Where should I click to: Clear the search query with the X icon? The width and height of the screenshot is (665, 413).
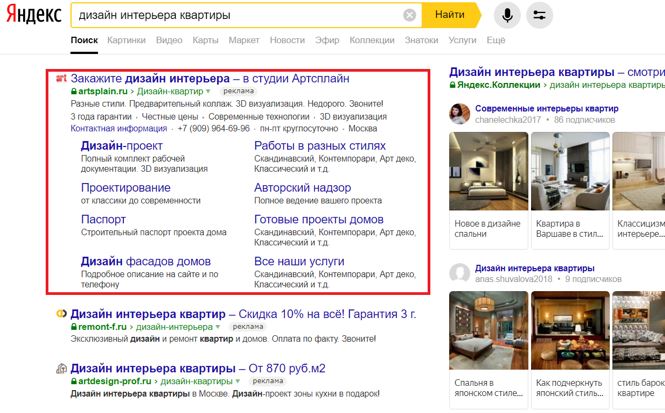pos(409,15)
